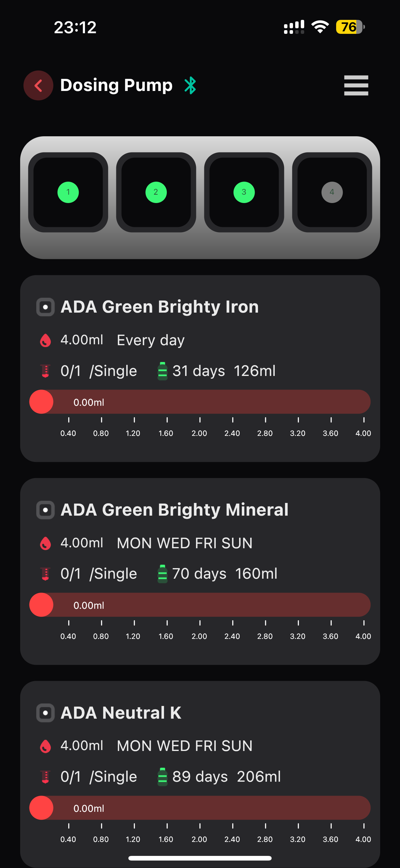Tap the green bottle icon showing 31 days

click(x=162, y=371)
